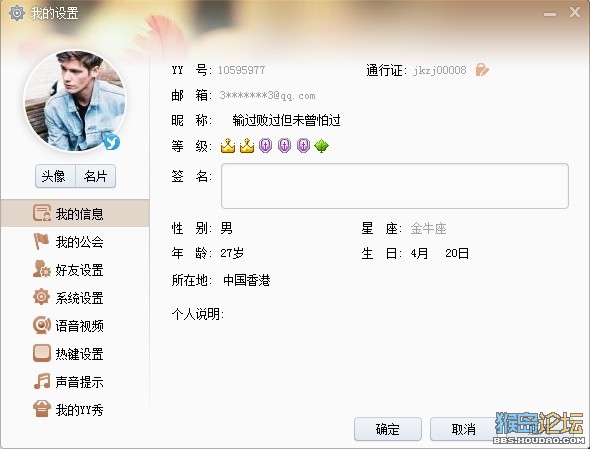Confirm settings with 确定 button
This screenshot has width=590, height=449.
pyautogui.click(x=388, y=429)
